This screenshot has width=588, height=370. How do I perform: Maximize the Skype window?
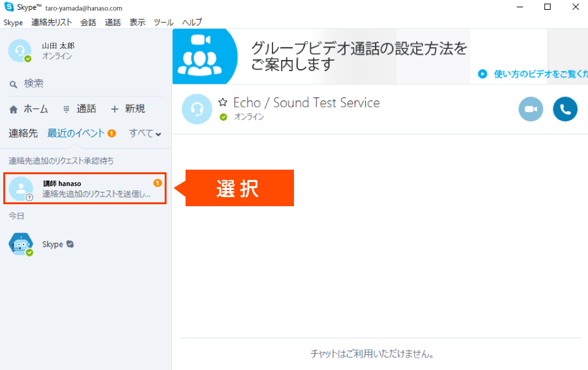(x=547, y=7)
